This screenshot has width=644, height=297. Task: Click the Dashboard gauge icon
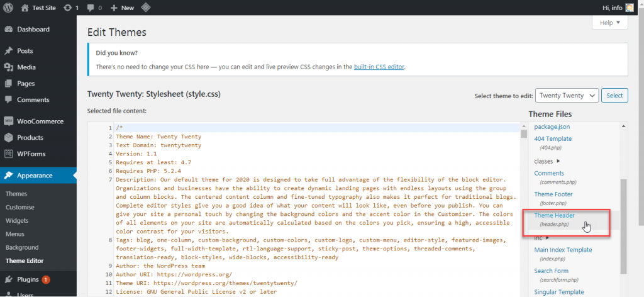tap(8, 29)
